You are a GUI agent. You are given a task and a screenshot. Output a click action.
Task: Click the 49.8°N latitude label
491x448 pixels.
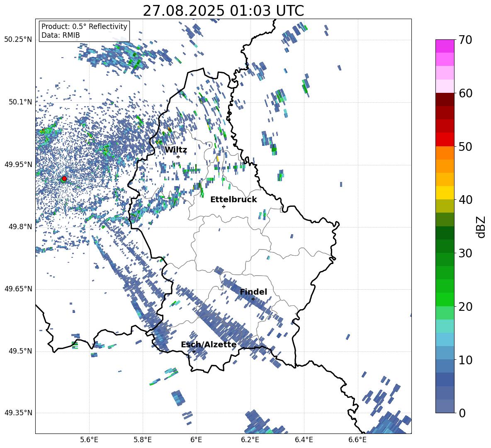(20, 227)
